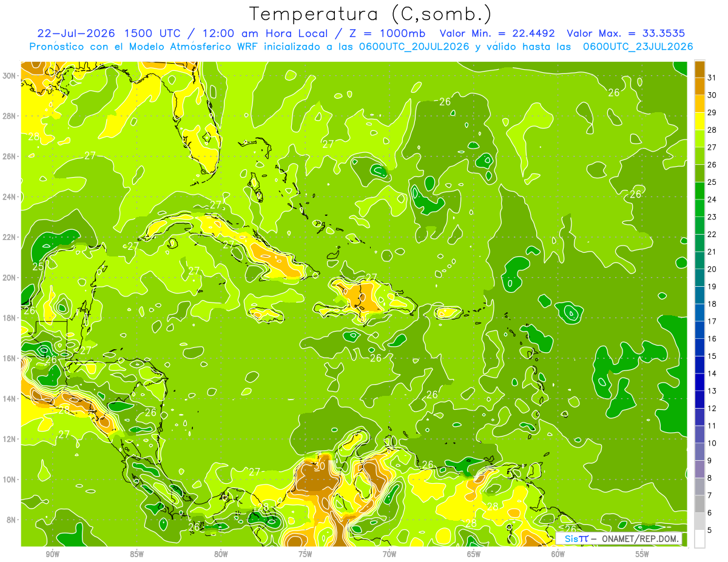Click the legend value 27
Image resolution: width=728 pixels, height=562 pixels.
712,147
